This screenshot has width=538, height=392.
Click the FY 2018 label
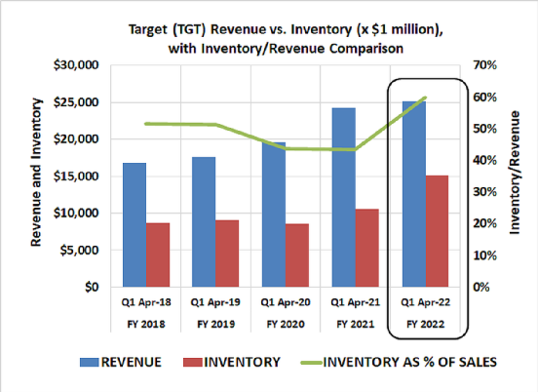(x=146, y=324)
